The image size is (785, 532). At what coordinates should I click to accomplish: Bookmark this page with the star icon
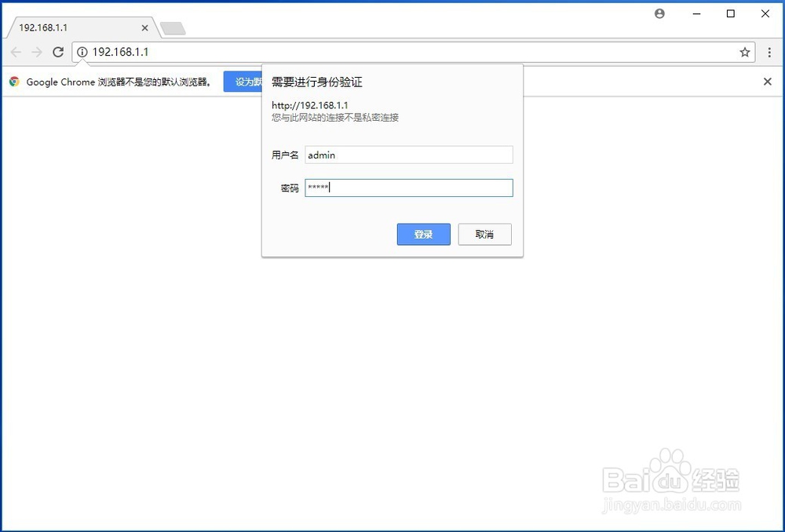pos(745,52)
